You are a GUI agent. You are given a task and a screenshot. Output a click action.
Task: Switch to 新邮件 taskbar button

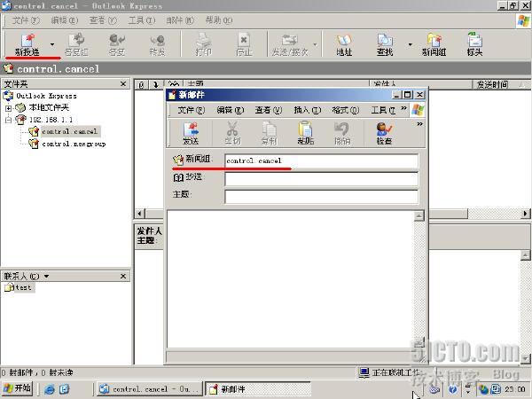(259, 389)
